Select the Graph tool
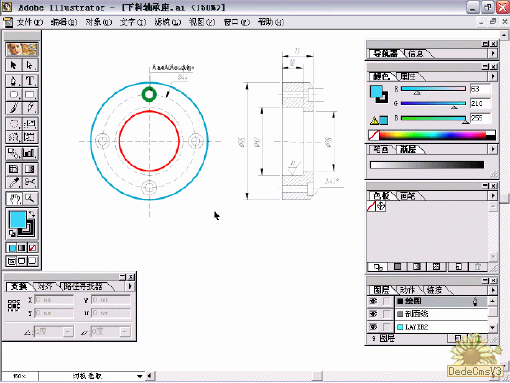Image resolution: width=510 pixels, height=383 pixels. point(30,153)
